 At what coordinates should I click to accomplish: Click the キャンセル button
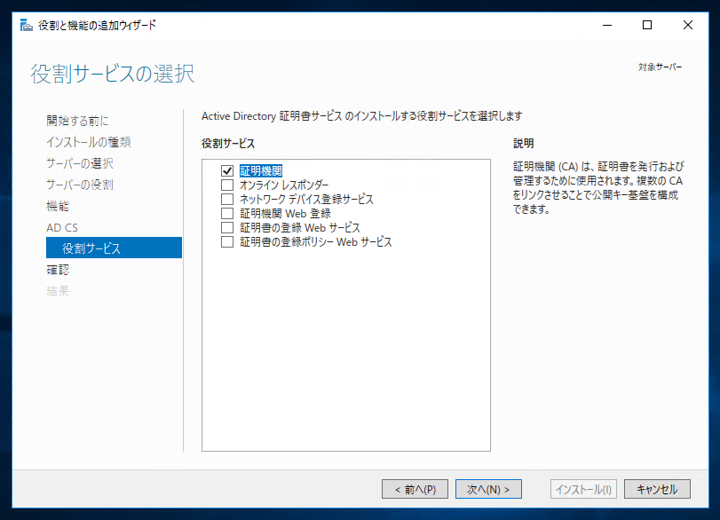click(657, 489)
